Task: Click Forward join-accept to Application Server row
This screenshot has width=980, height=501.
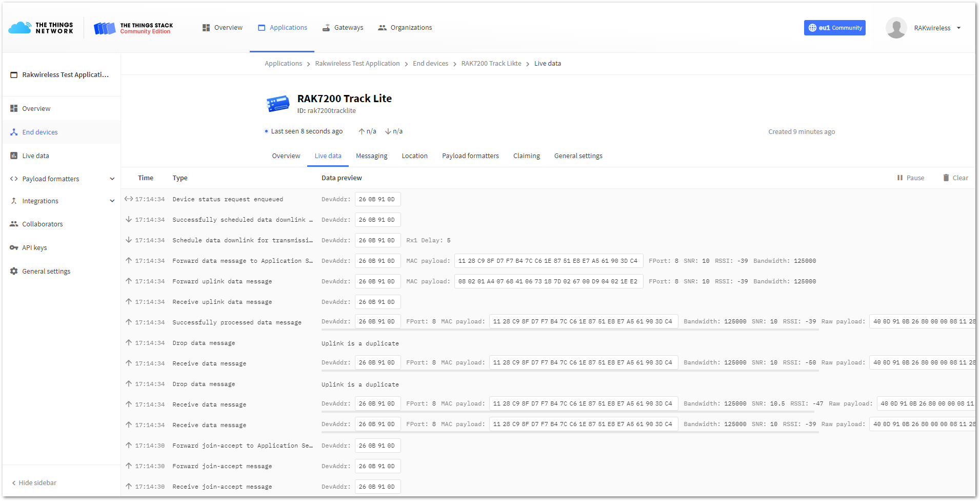Action: point(548,446)
